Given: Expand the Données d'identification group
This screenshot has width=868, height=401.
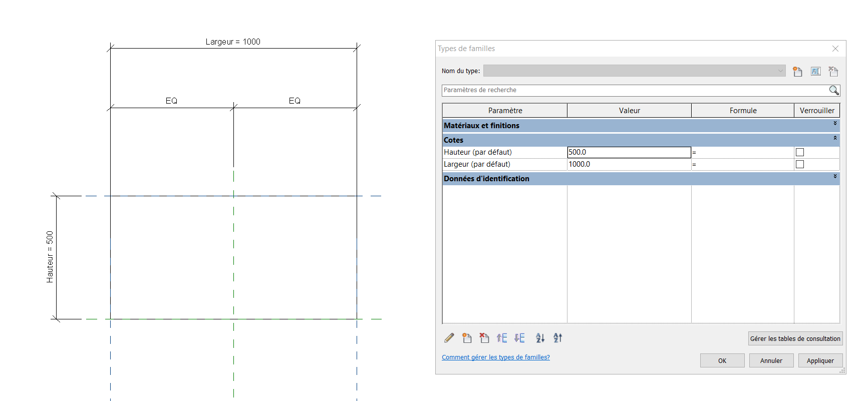Looking at the screenshot, I should tap(835, 177).
